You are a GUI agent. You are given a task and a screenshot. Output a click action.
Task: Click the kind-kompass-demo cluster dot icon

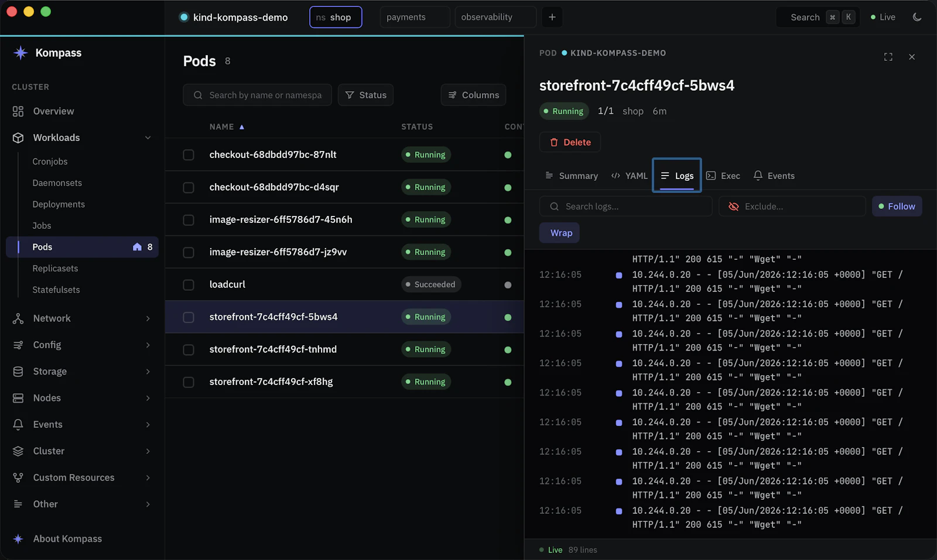184,17
